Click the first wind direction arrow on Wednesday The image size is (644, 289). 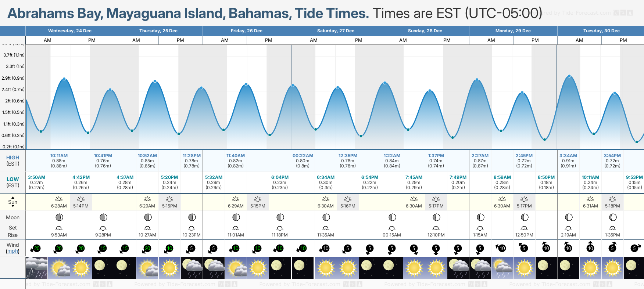pyautogui.click(x=36, y=248)
